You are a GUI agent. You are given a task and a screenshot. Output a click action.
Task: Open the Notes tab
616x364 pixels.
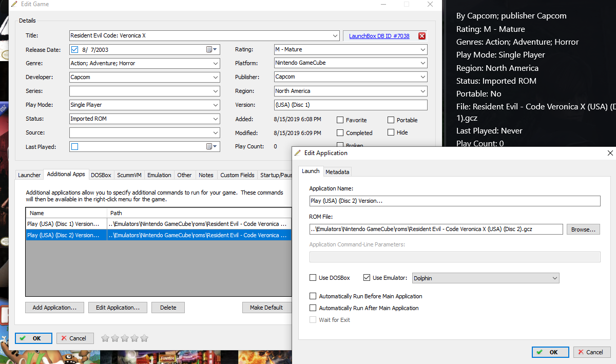pyautogui.click(x=206, y=175)
